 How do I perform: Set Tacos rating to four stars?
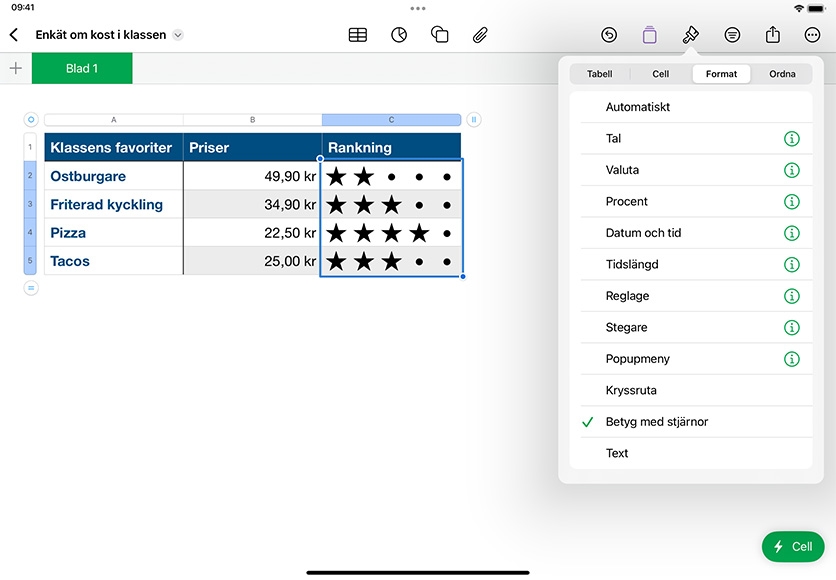point(420,262)
